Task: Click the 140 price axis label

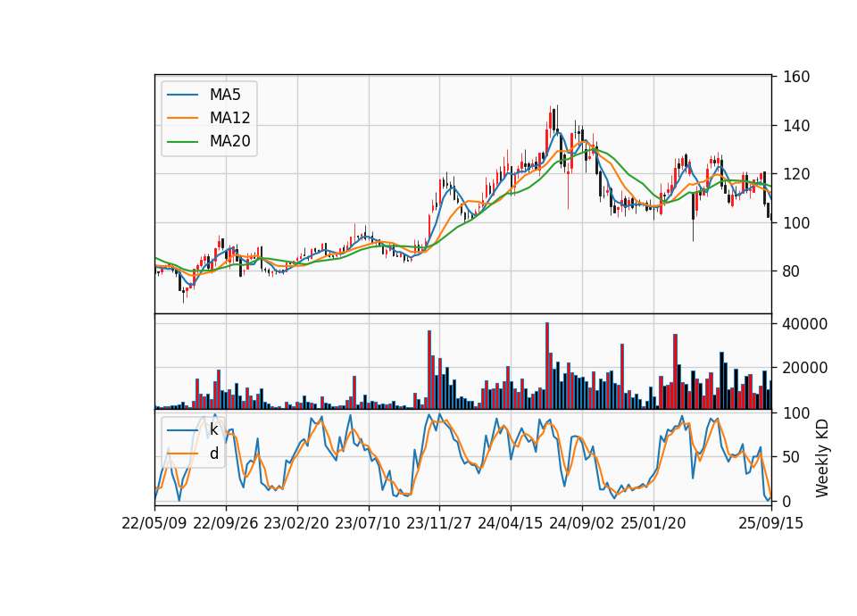Action: point(796,126)
